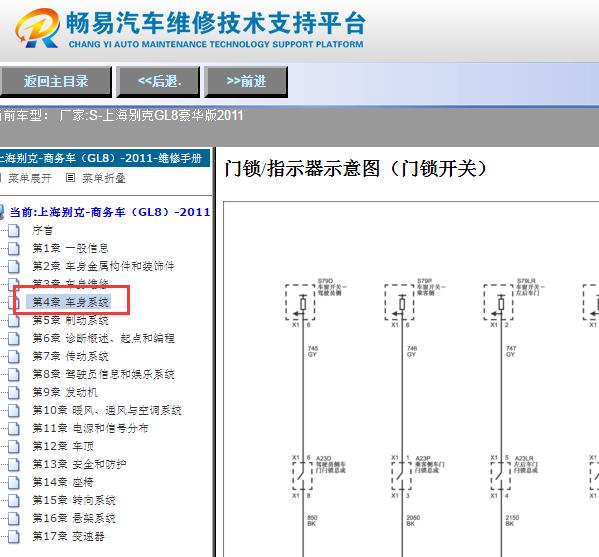Screen dimensions: 599x557
Task: Go forward with the >>前进 button
Action: click(x=246, y=81)
